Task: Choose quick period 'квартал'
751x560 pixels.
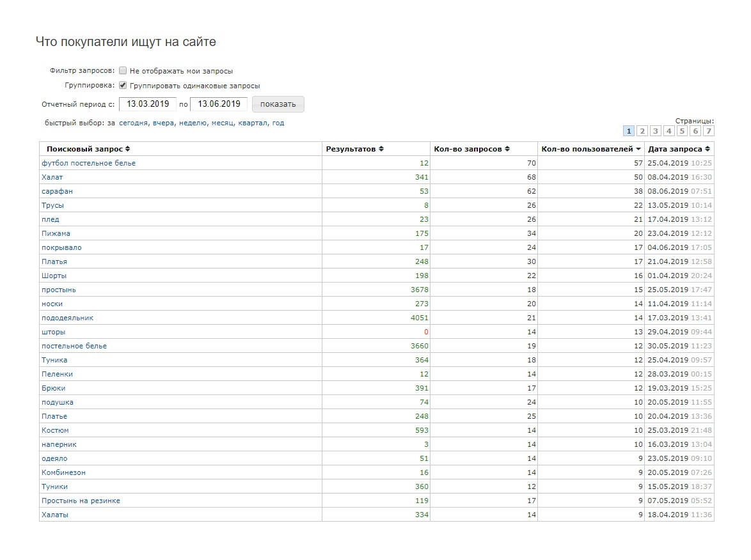Action: (x=252, y=123)
